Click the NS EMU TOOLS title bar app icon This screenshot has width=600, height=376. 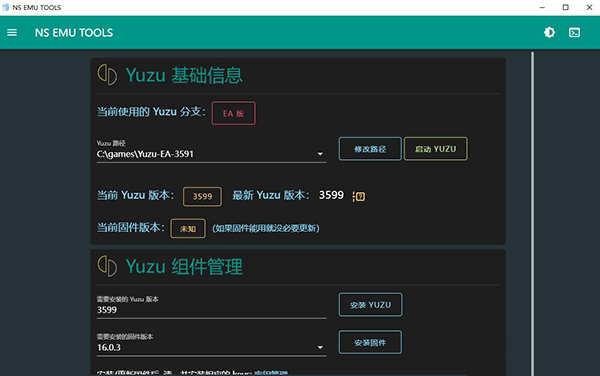(x=5, y=7)
